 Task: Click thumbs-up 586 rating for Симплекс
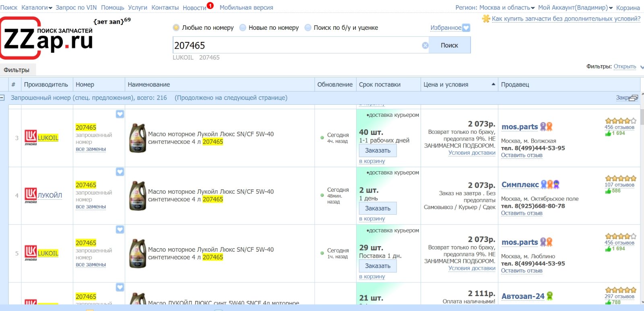(613, 191)
